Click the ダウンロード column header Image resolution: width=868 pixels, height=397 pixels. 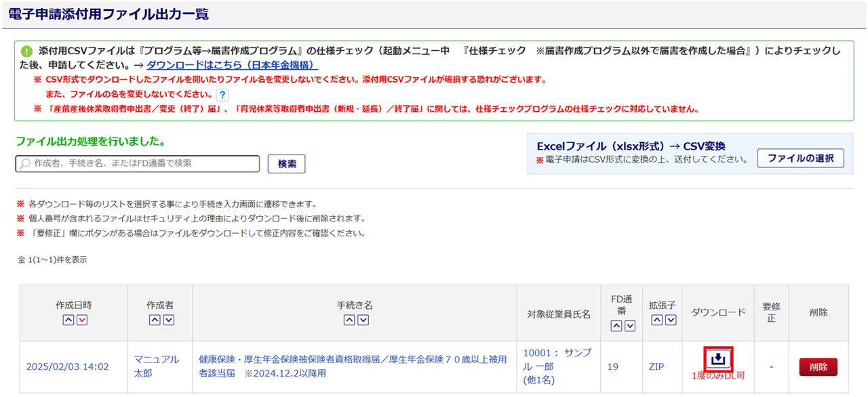718,312
